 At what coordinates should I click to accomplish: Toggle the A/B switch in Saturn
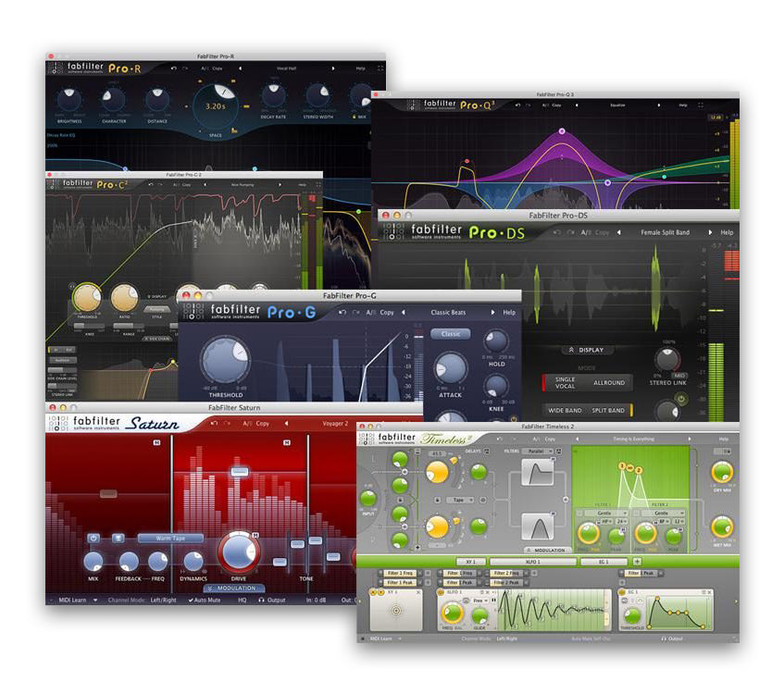tap(247, 424)
